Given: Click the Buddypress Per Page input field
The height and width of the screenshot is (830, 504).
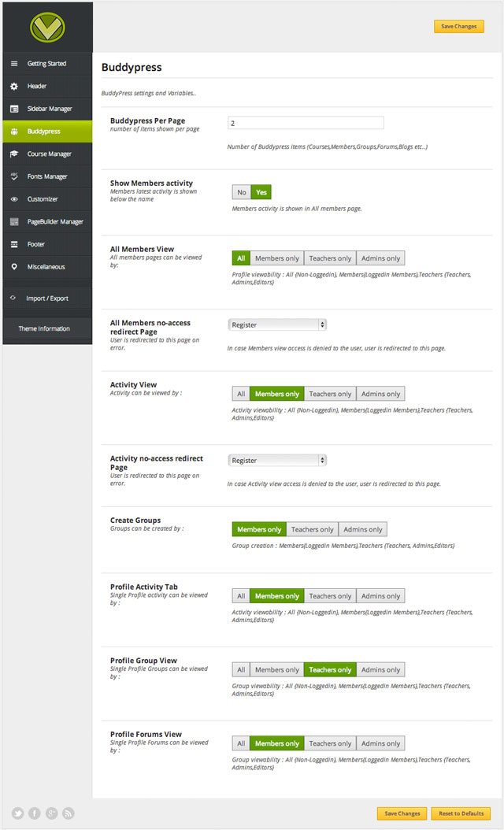Looking at the screenshot, I should (x=306, y=123).
